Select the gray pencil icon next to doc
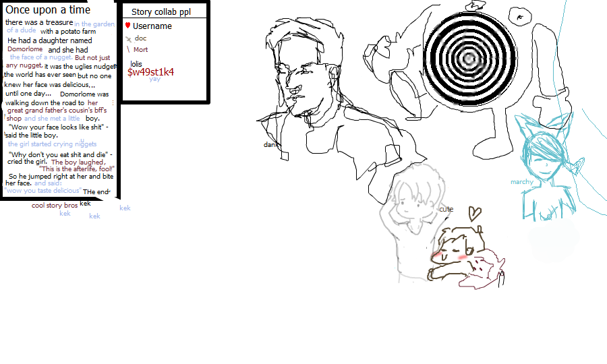Viewport: 607px width, 364px height. [128, 38]
